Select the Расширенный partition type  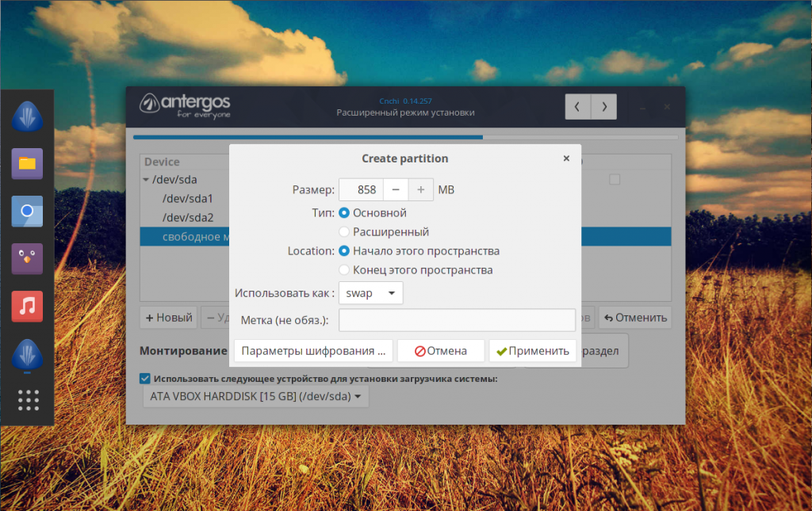344,232
